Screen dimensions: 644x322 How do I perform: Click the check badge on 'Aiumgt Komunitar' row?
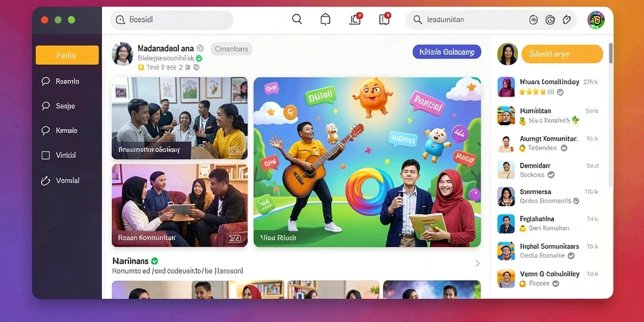tap(564, 148)
